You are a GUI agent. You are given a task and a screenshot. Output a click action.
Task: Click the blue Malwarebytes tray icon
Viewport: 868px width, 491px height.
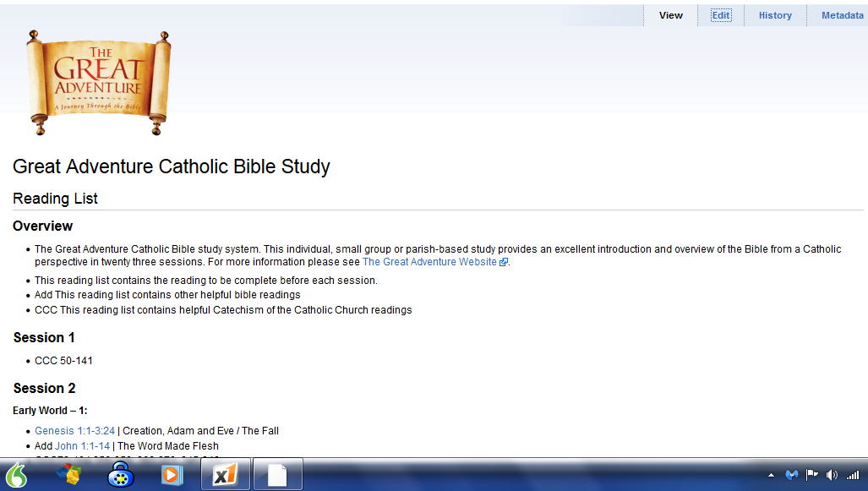pyautogui.click(x=792, y=475)
